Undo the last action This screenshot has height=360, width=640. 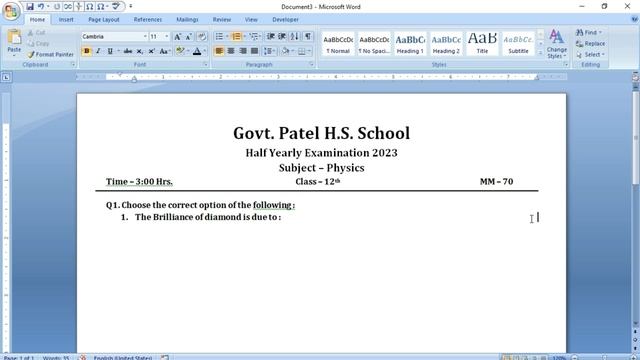[41, 7]
